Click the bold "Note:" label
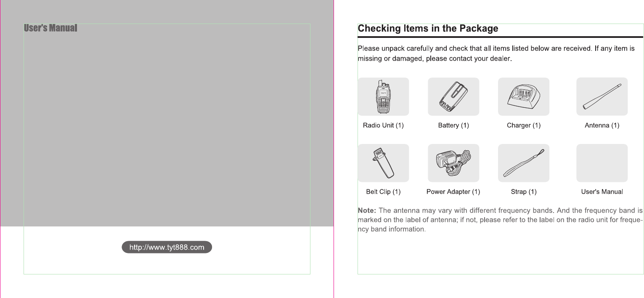The height and width of the screenshot is (298, 644). point(367,210)
